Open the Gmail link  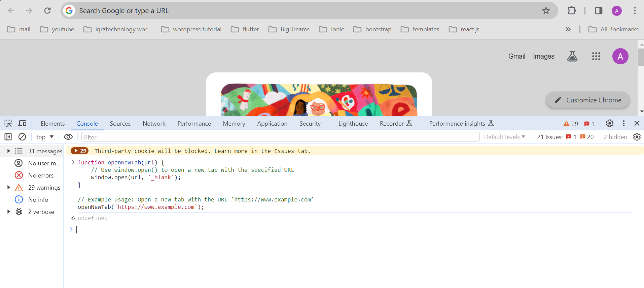516,56
